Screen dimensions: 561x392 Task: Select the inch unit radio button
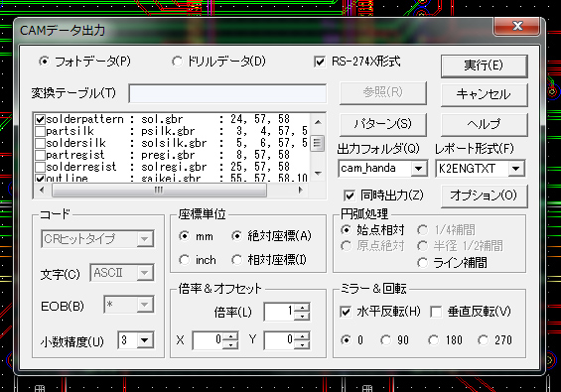click(x=184, y=260)
